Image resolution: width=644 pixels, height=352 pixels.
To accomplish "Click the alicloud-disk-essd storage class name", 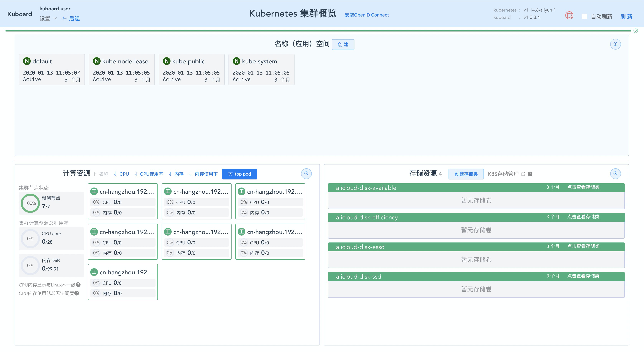I will 360,247.
